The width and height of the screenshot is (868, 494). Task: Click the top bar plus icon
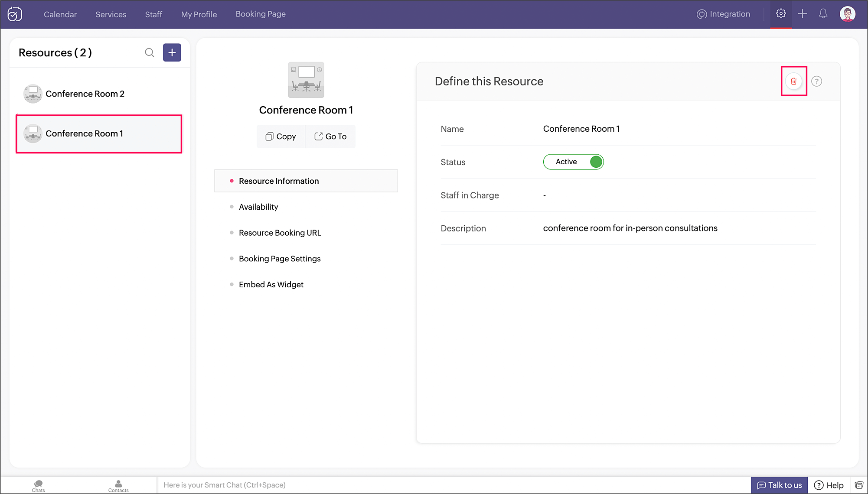point(802,14)
